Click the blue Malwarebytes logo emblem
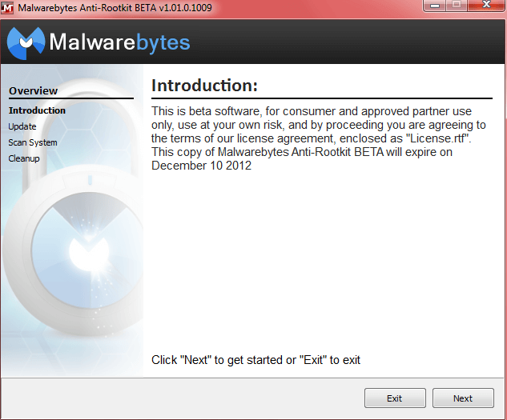The height and width of the screenshot is (420, 507). [x=26, y=43]
